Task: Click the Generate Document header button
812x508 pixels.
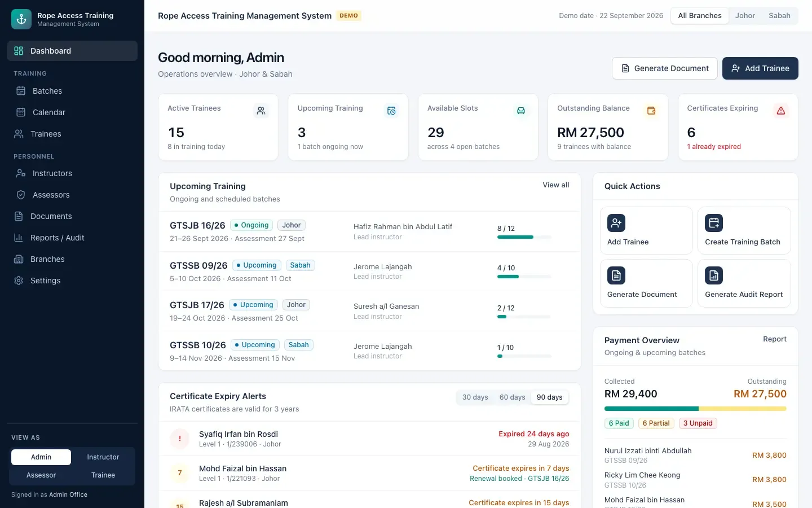Action: [665, 68]
